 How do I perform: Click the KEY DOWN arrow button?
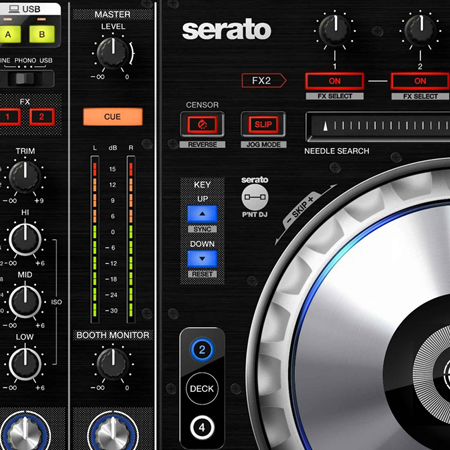point(202,259)
